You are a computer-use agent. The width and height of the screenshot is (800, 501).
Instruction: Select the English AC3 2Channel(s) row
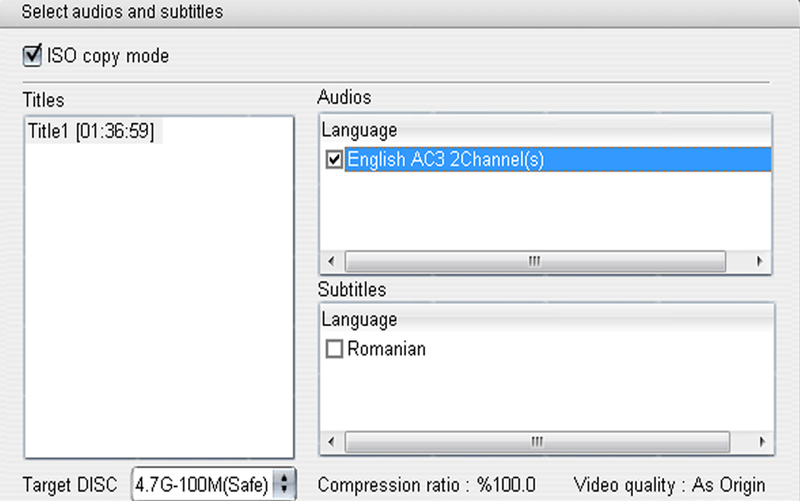pyautogui.click(x=558, y=160)
